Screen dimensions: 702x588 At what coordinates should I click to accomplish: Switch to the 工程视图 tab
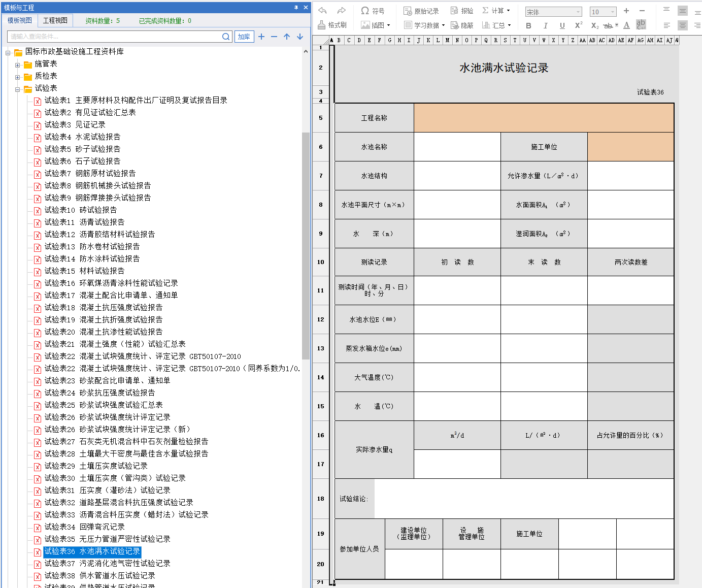tap(55, 20)
